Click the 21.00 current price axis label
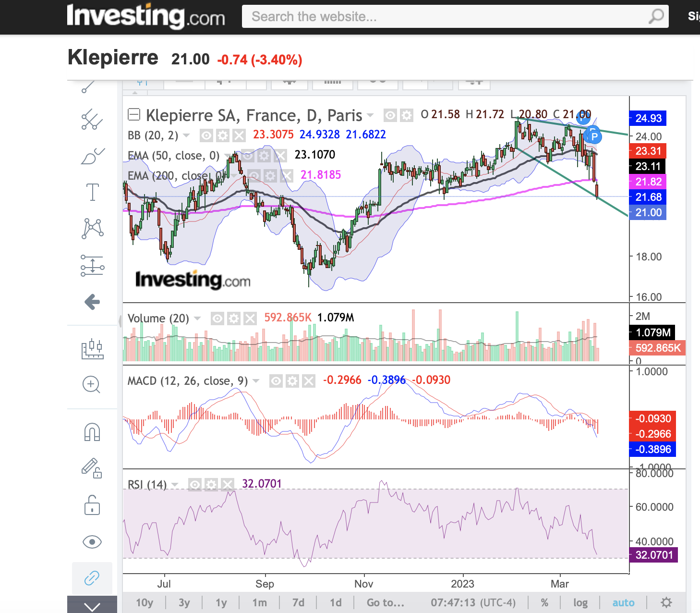This screenshot has height=613, width=700. coord(648,212)
